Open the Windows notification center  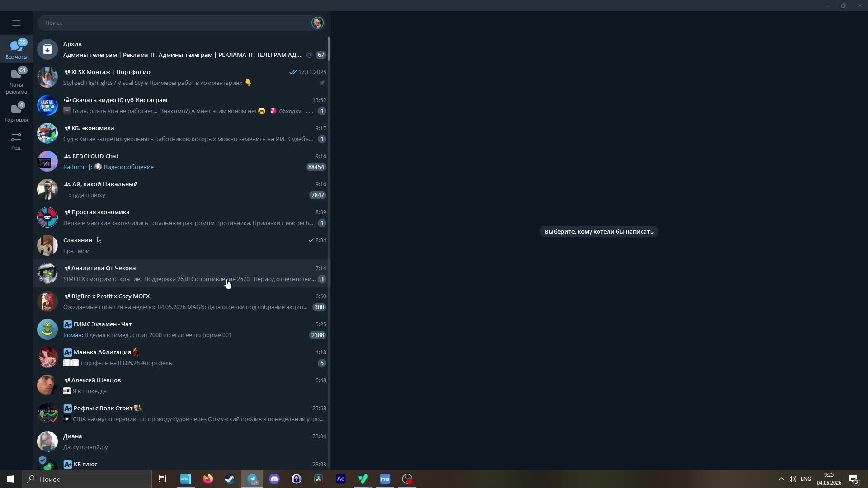point(854,479)
